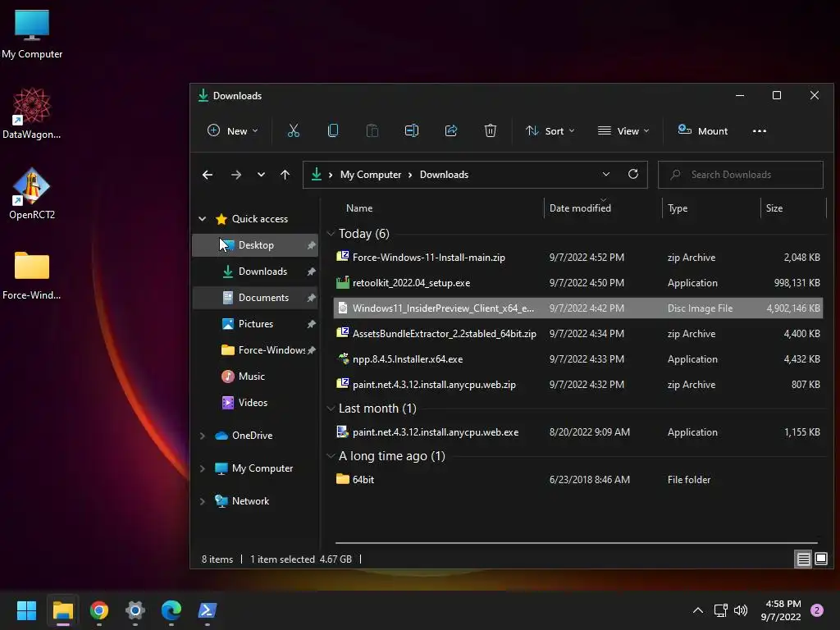The width and height of the screenshot is (840, 630).
Task: Expand address bar history dropdown
Action: coord(606,174)
